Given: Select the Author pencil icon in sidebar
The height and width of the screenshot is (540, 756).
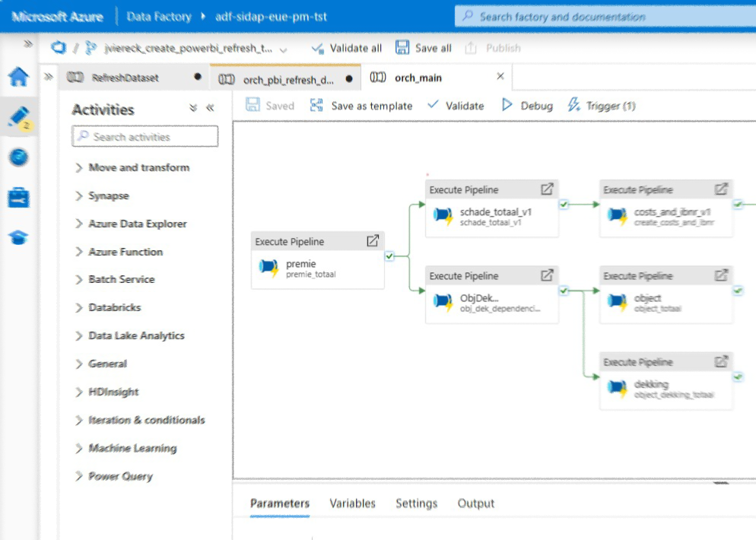Looking at the screenshot, I should (18, 117).
